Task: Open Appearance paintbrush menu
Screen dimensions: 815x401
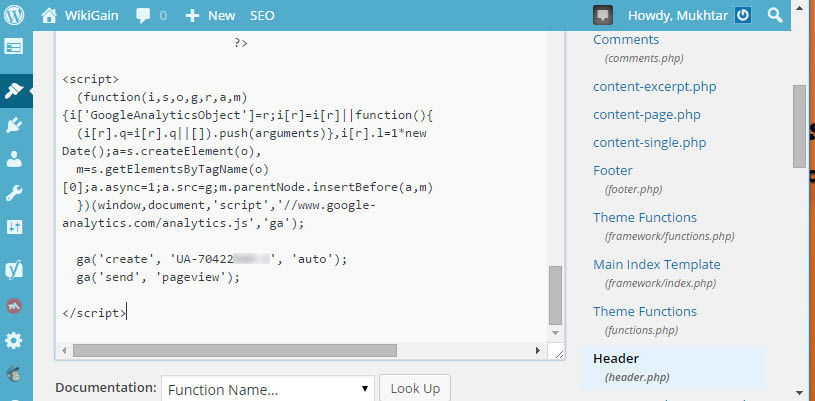Action: pos(14,91)
